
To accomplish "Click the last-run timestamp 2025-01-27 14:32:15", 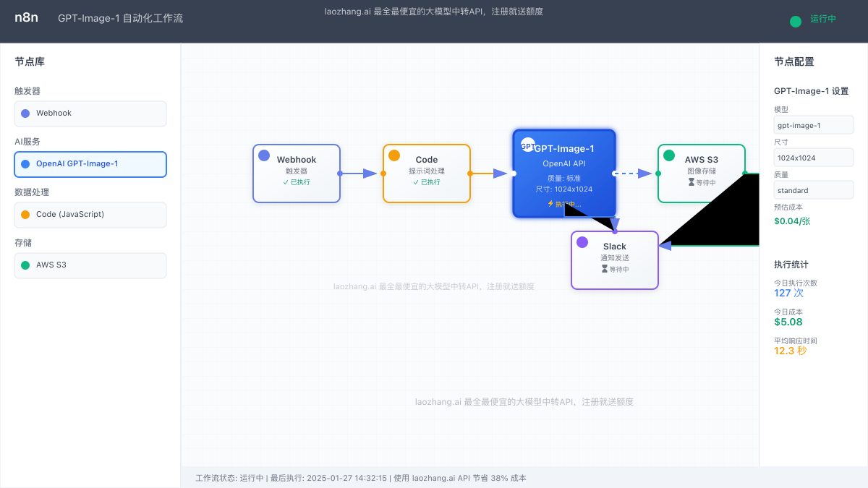I will tap(347, 478).
